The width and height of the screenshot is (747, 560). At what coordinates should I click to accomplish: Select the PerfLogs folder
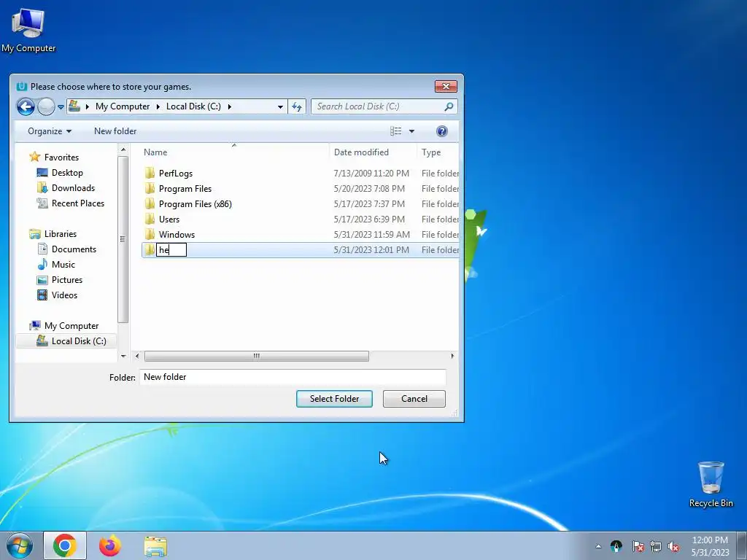coord(176,174)
